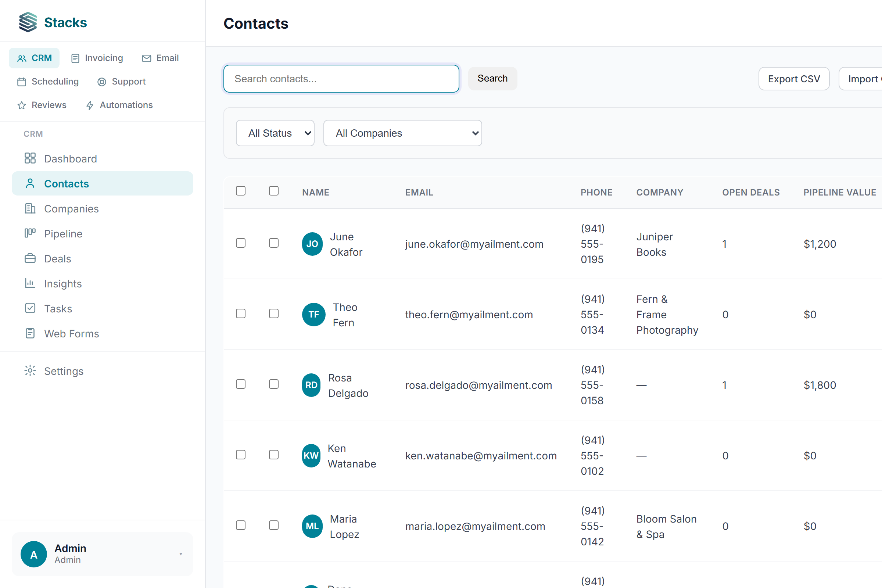
Task: Switch to the Invoicing module tab
Action: click(x=97, y=58)
